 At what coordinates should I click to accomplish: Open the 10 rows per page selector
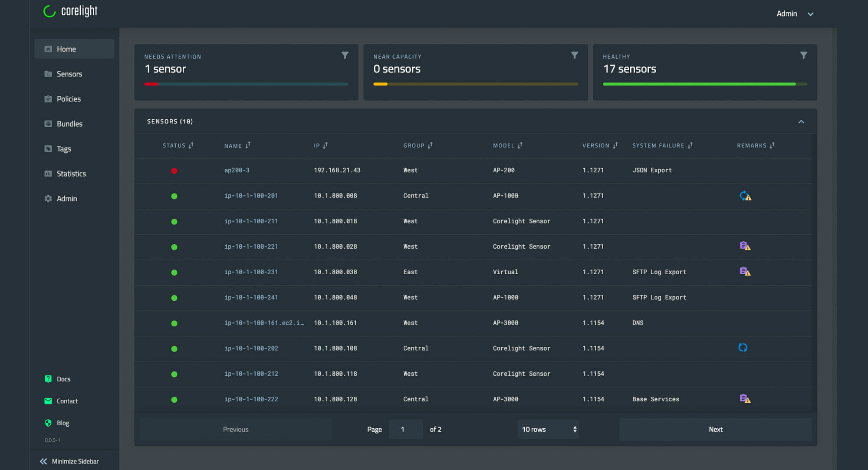548,429
